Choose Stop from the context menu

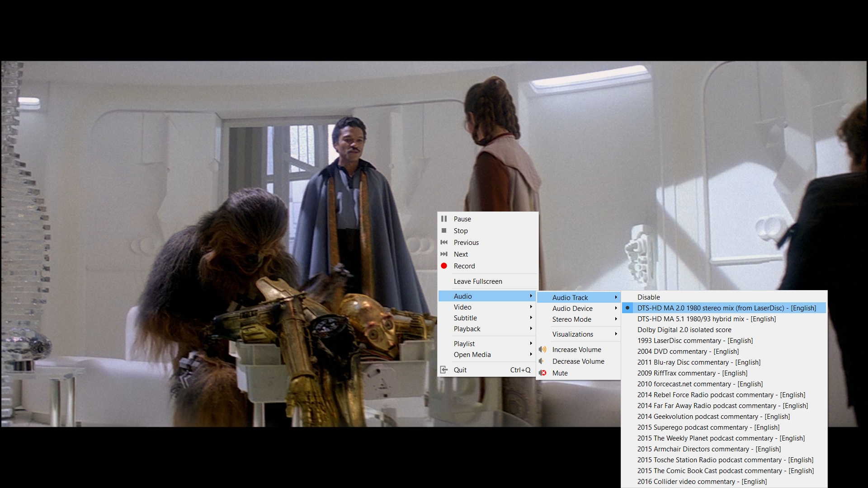487,230
